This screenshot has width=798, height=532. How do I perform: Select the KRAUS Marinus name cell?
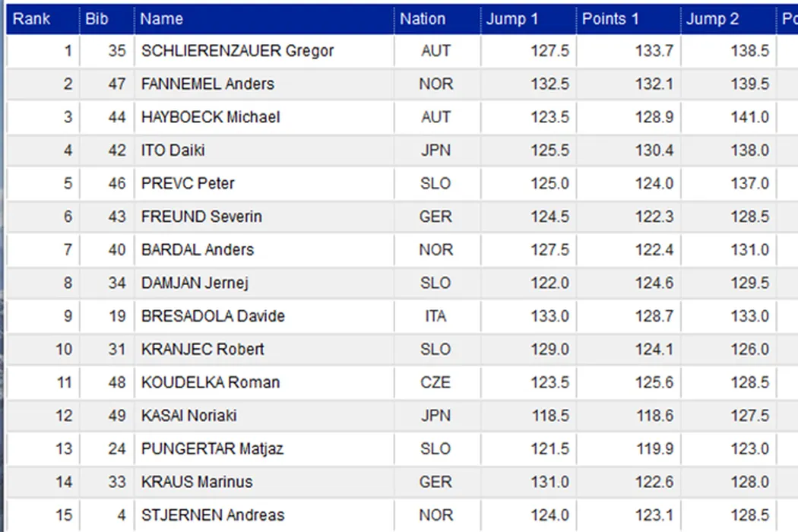coord(197,482)
